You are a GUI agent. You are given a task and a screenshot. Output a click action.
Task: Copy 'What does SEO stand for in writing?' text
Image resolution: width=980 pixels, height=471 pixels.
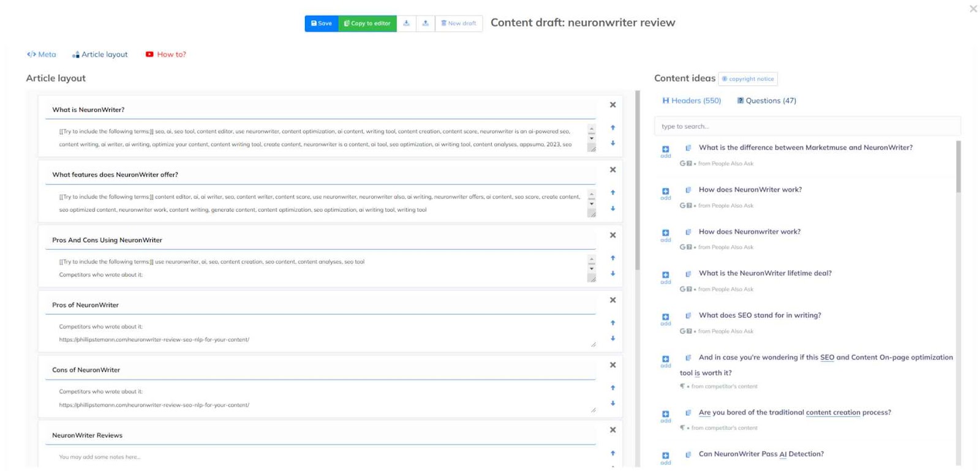tap(688, 315)
